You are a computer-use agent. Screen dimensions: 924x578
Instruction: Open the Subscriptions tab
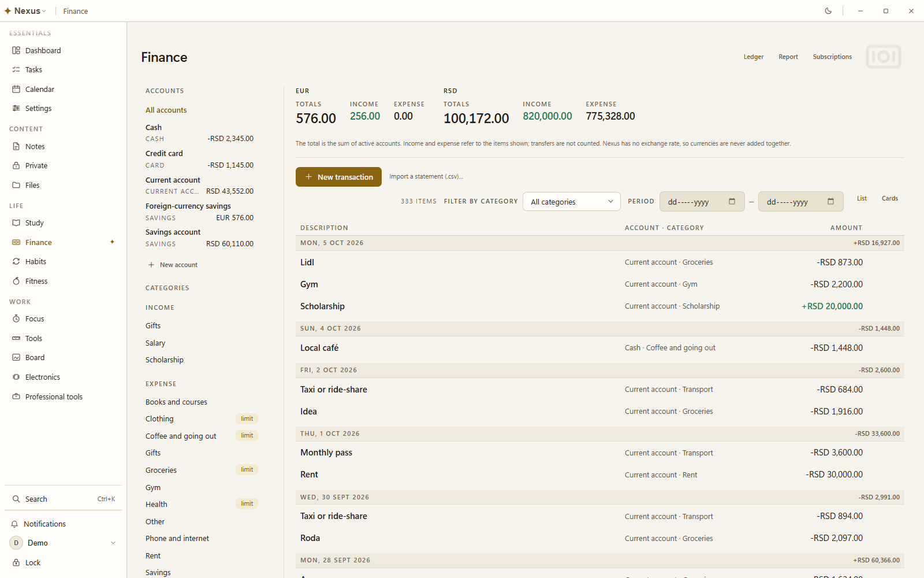click(832, 57)
